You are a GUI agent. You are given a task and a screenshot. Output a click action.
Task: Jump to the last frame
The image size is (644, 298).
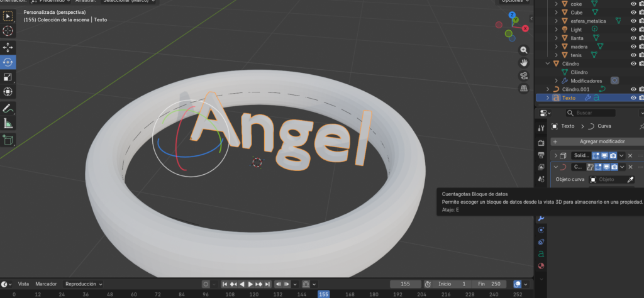click(x=267, y=284)
